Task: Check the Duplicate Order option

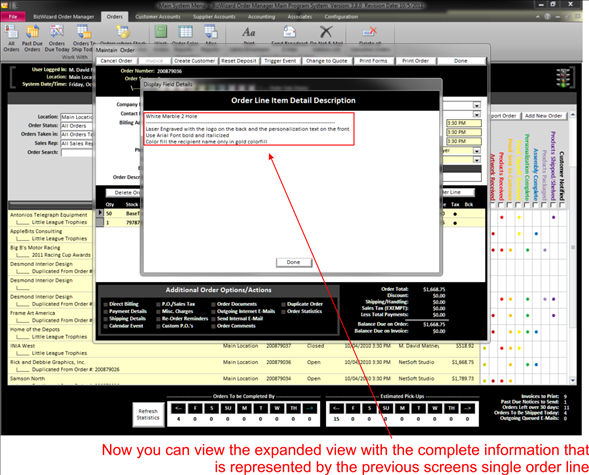Action: [x=284, y=304]
